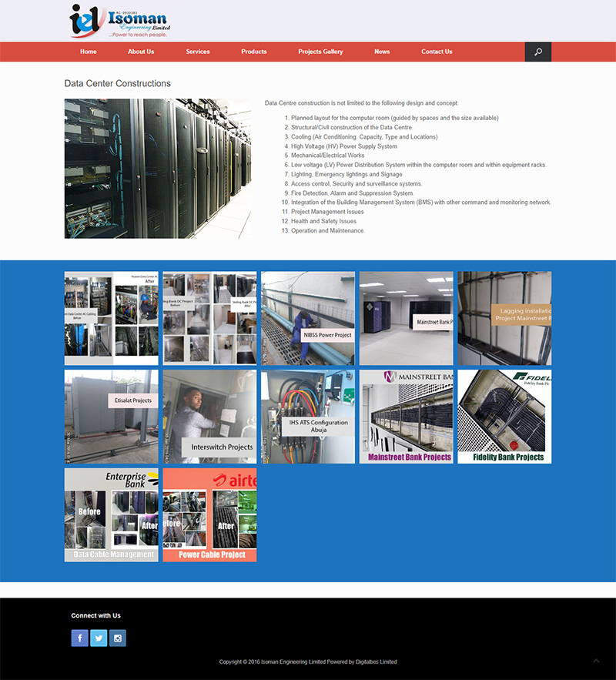This screenshot has width=616, height=680.
Task: View the IHS ATS Configuration Abuja thumbnail
Action: (308, 417)
